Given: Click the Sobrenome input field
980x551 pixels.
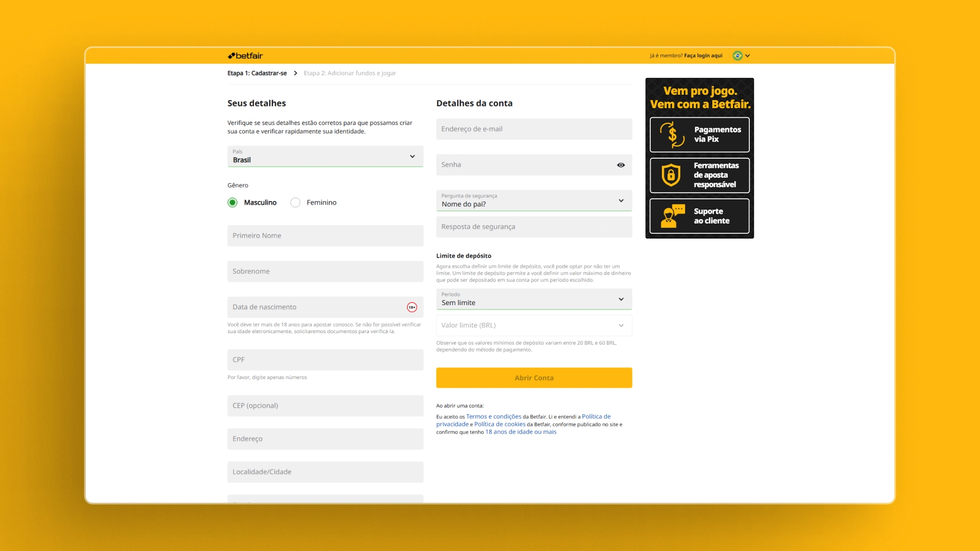Looking at the screenshot, I should (x=325, y=271).
